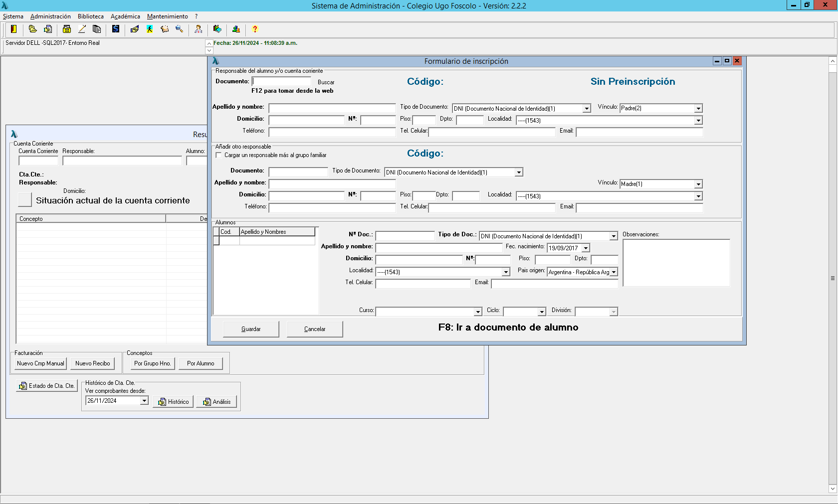Viewport: 838px width, 504px height.
Task: Click the walking person toolbar icon
Action: tap(150, 29)
